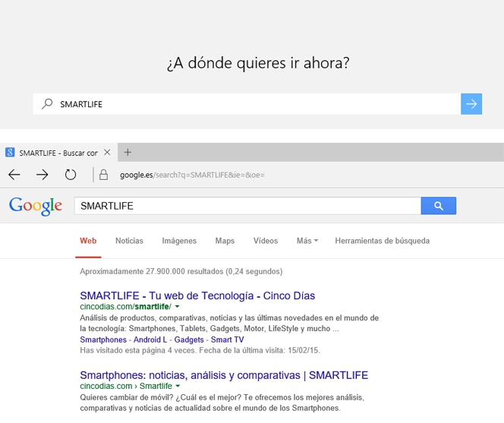The image size is (504, 423).
Task: Select the Web results tab
Action: (x=88, y=241)
